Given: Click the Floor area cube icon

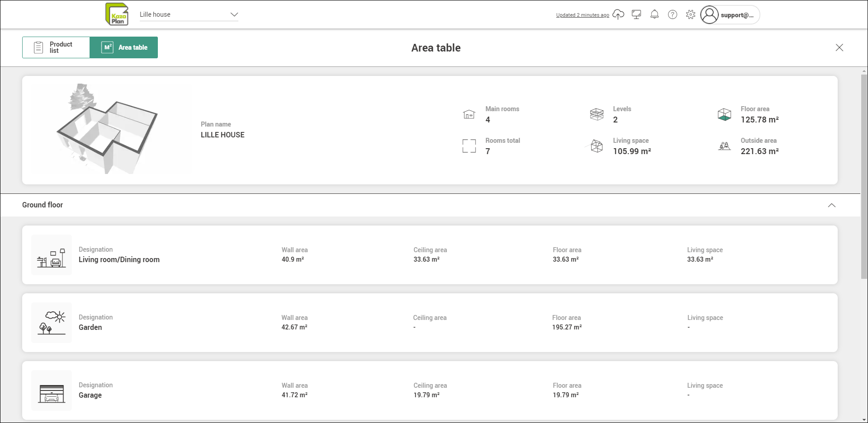Looking at the screenshot, I should pos(724,114).
